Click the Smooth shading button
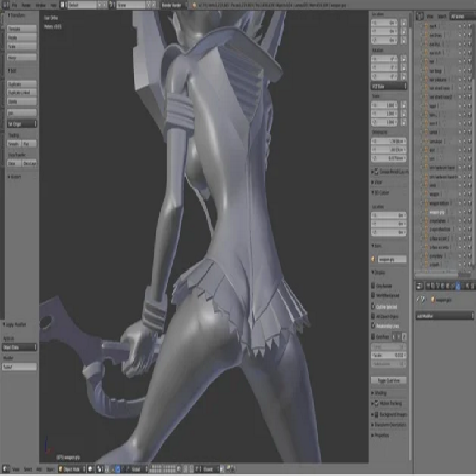The image size is (476, 476). [x=14, y=144]
